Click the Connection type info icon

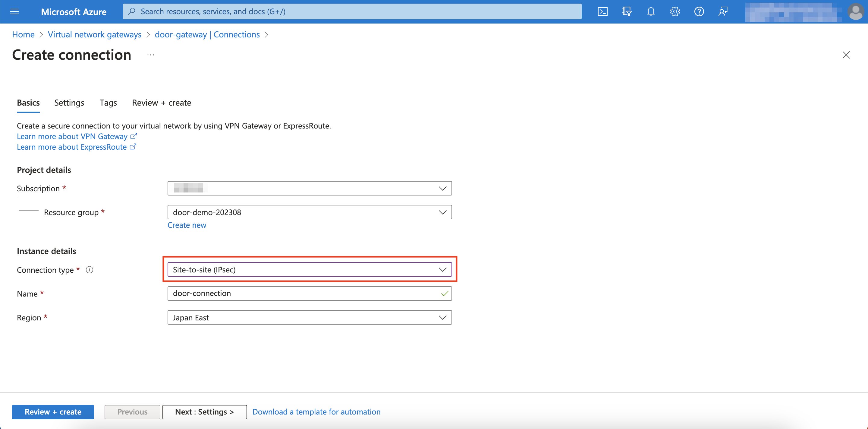coord(89,269)
